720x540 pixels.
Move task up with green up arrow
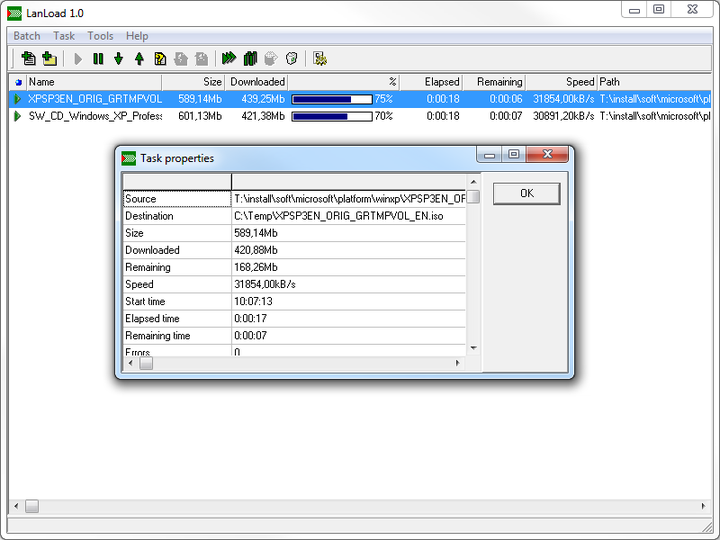click(x=139, y=59)
